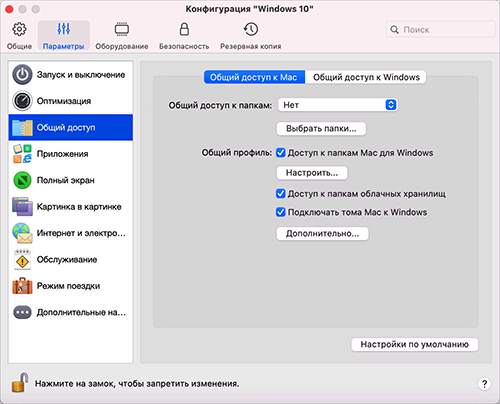Click Настройки по умолчанию button
The image size is (500, 404).
click(415, 344)
